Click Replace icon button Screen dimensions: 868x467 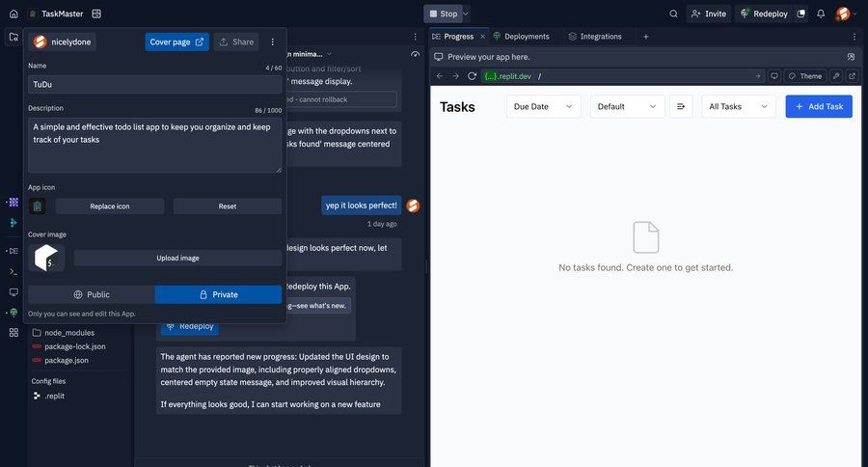tap(110, 206)
